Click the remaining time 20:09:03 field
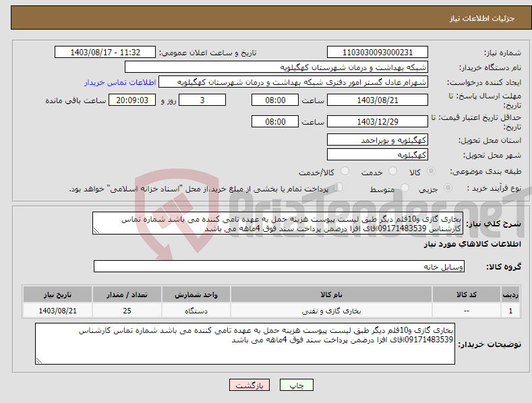Image resolution: width=532 pixels, height=403 pixels. click(132, 100)
